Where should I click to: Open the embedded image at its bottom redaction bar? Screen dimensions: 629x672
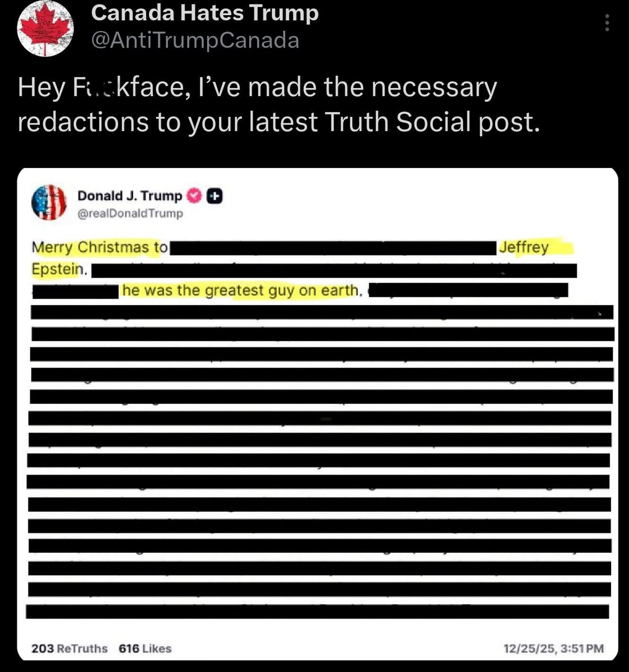(318, 611)
